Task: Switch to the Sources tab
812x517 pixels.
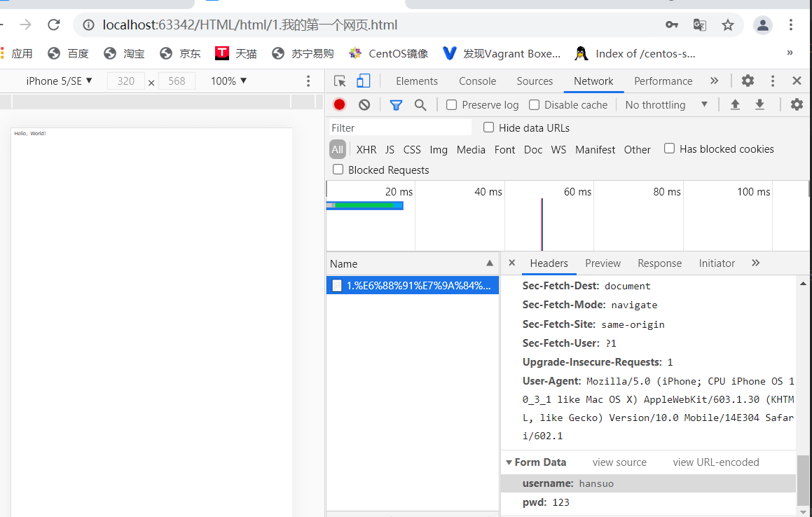Action: 535,81
